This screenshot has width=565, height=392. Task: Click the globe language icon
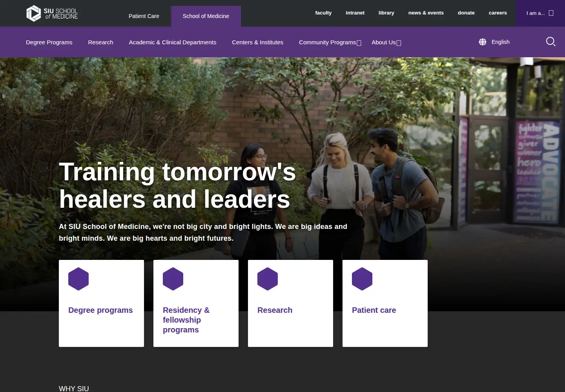click(x=483, y=42)
